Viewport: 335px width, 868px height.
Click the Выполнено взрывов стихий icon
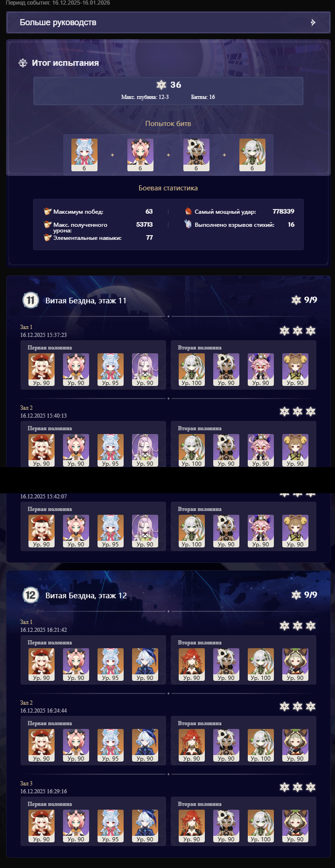pyautogui.click(x=188, y=224)
